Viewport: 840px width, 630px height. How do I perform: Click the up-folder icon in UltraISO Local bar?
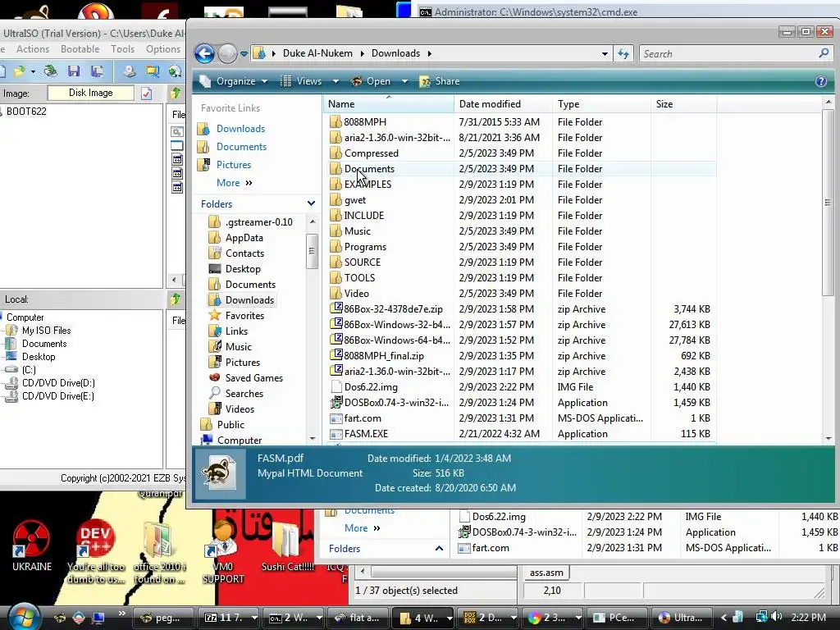pos(176,299)
